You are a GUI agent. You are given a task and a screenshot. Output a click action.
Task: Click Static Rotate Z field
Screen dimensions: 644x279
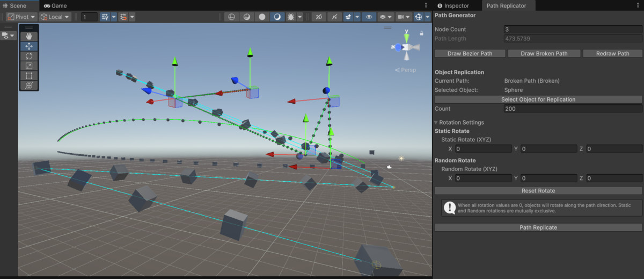[x=614, y=149]
